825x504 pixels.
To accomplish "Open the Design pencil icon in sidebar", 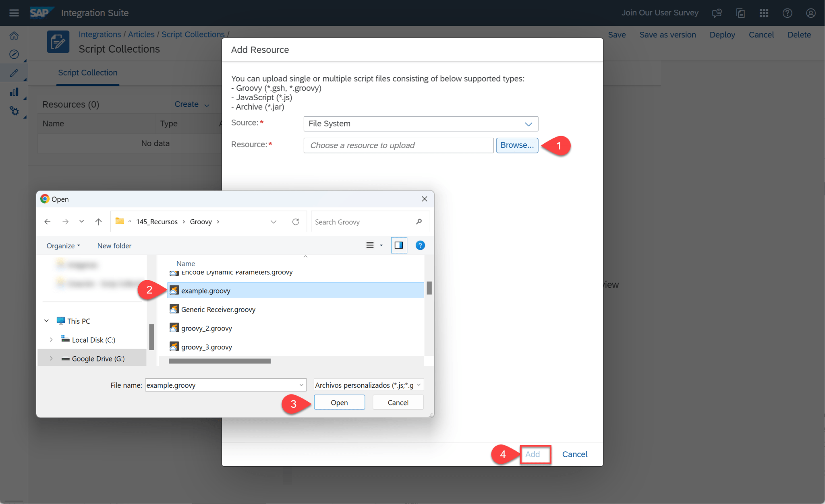I will pyautogui.click(x=14, y=73).
